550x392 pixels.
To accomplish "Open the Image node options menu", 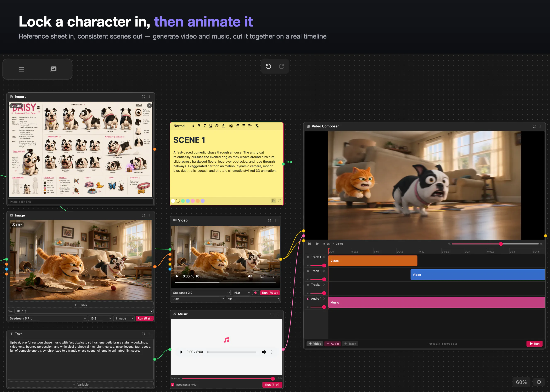I will (x=149, y=215).
